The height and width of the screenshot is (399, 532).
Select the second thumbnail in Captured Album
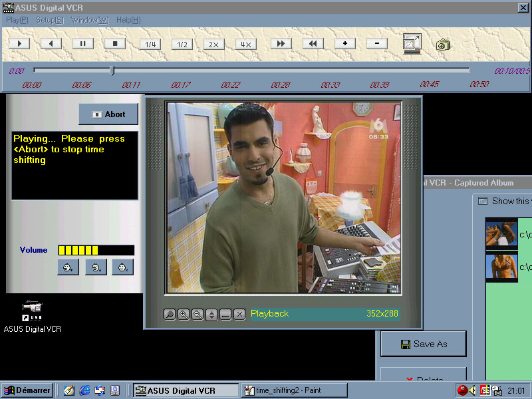(x=501, y=267)
